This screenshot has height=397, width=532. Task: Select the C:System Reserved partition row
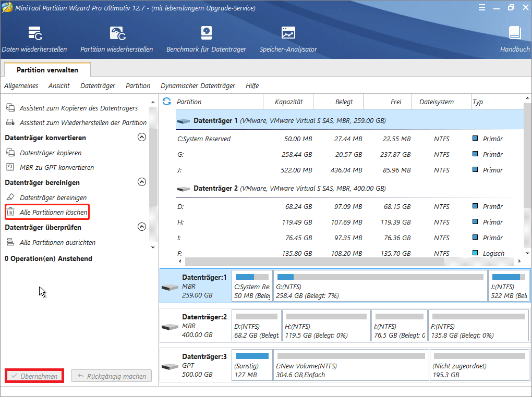[349, 139]
